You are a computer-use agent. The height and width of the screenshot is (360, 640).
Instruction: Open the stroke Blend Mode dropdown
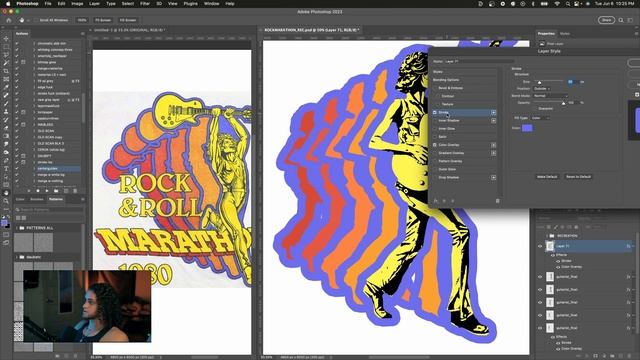[550, 96]
